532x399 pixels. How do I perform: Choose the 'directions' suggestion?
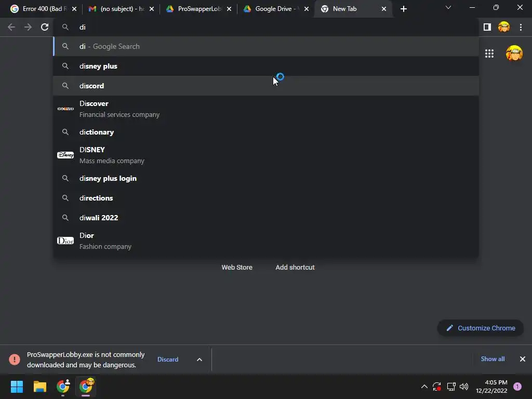[x=265, y=198]
